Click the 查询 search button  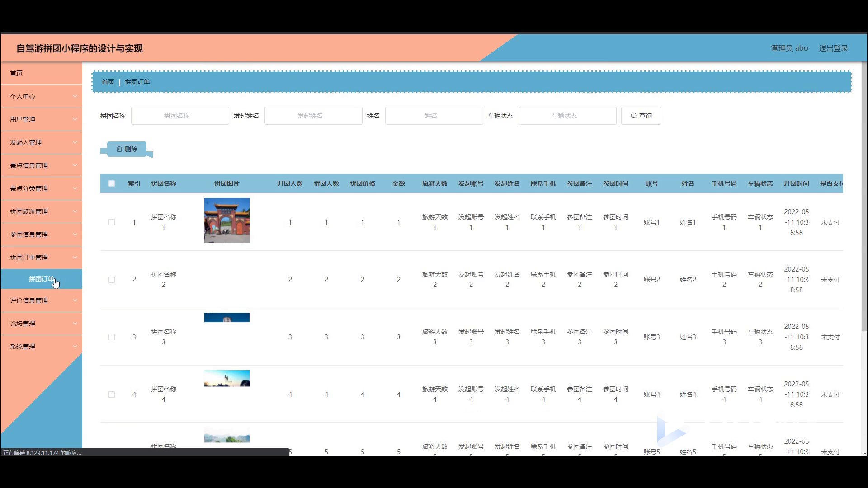point(641,116)
